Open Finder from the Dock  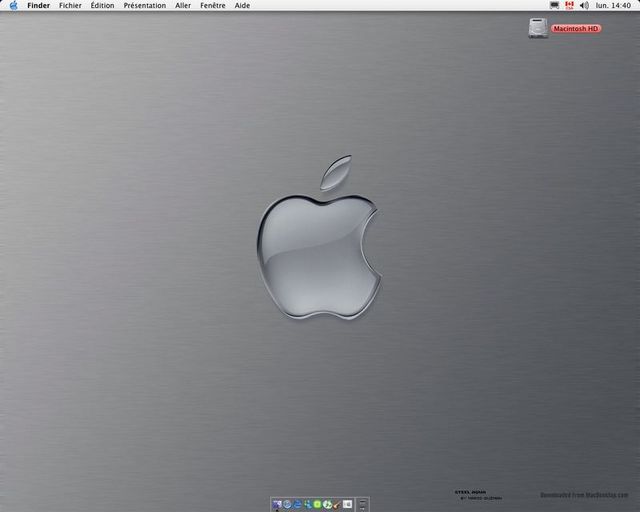tap(277, 505)
